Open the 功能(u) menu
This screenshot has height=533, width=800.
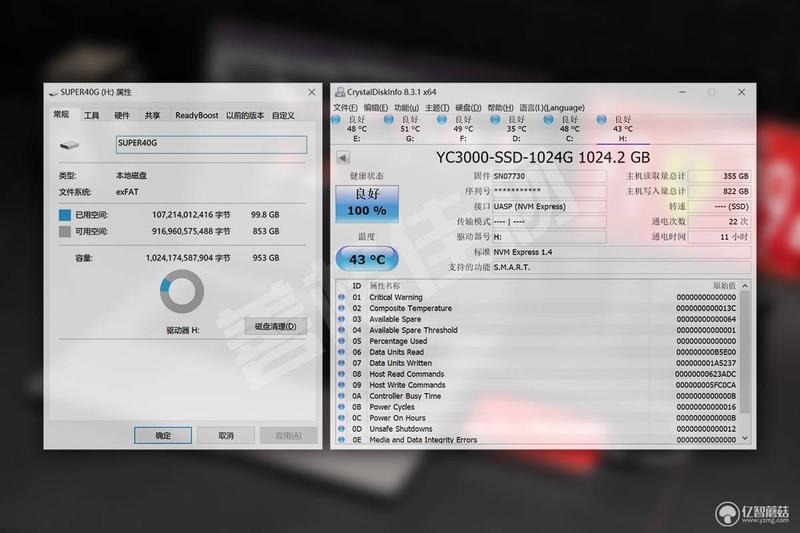(407, 108)
